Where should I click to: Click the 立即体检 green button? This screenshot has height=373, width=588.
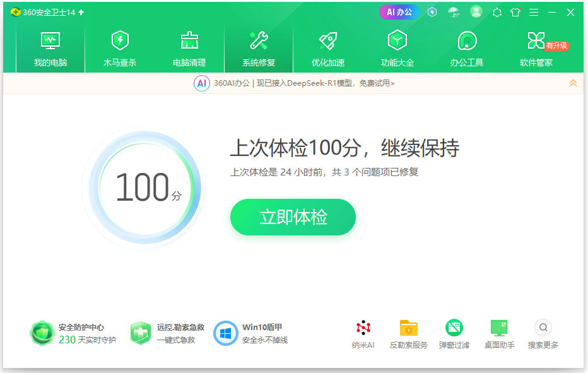293,217
